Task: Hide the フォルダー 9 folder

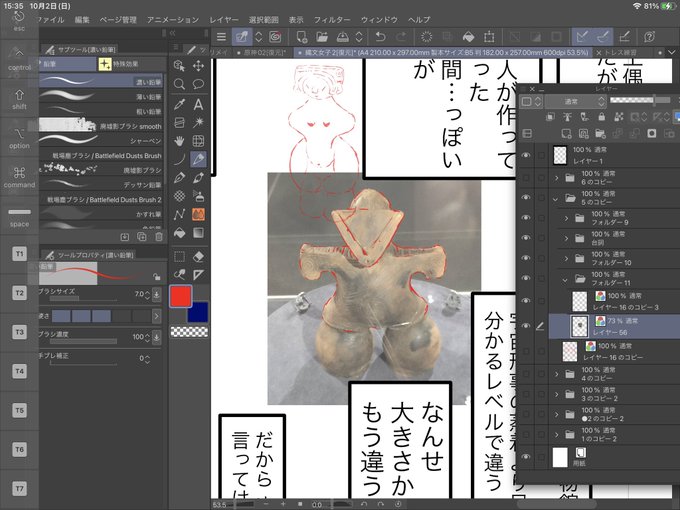Action: [526, 217]
